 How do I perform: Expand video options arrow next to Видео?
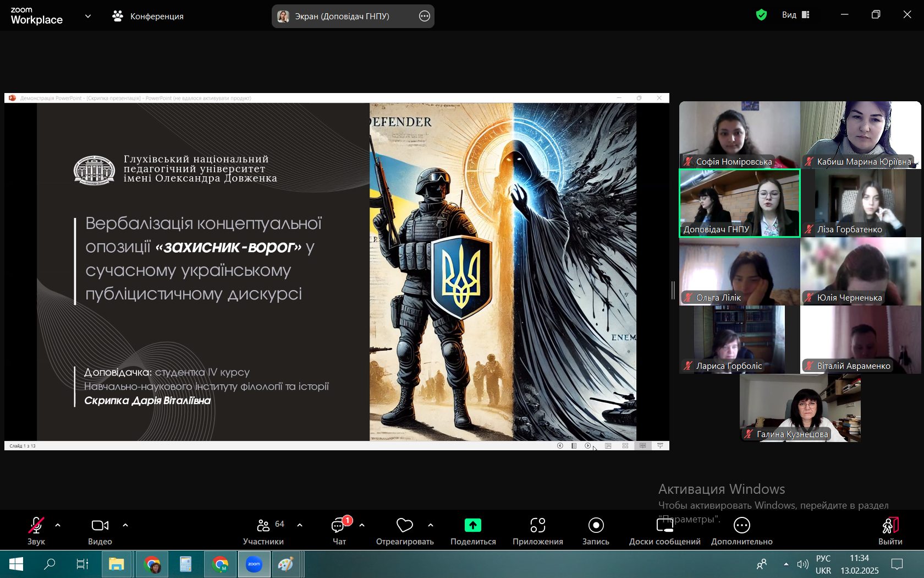[x=125, y=525]
